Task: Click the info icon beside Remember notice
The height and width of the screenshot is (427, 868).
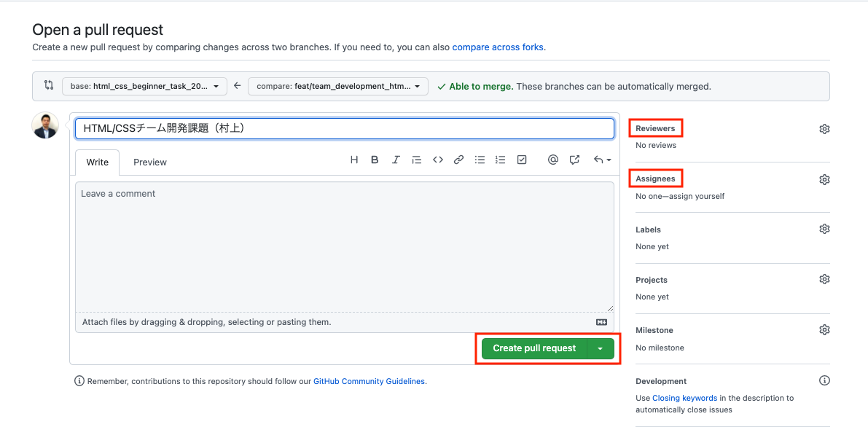Action: (x=79, y=381)
